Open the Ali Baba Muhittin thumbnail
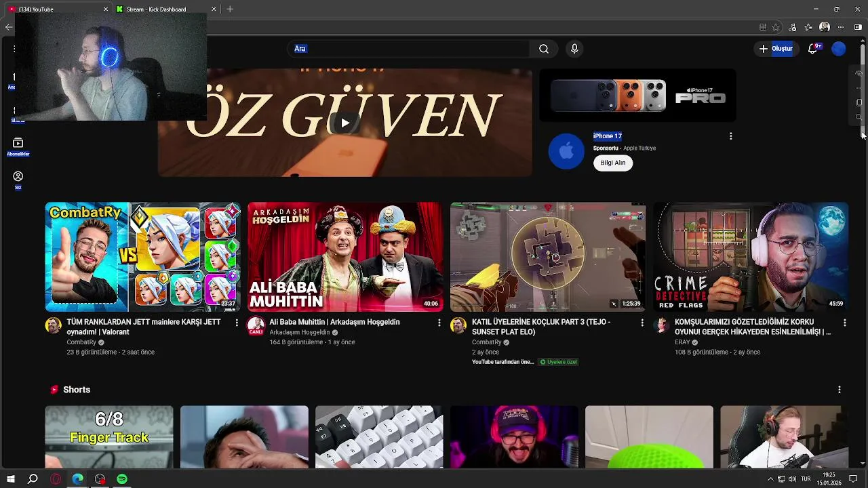Screen dimensions: 868x488 tap(345, 257)
